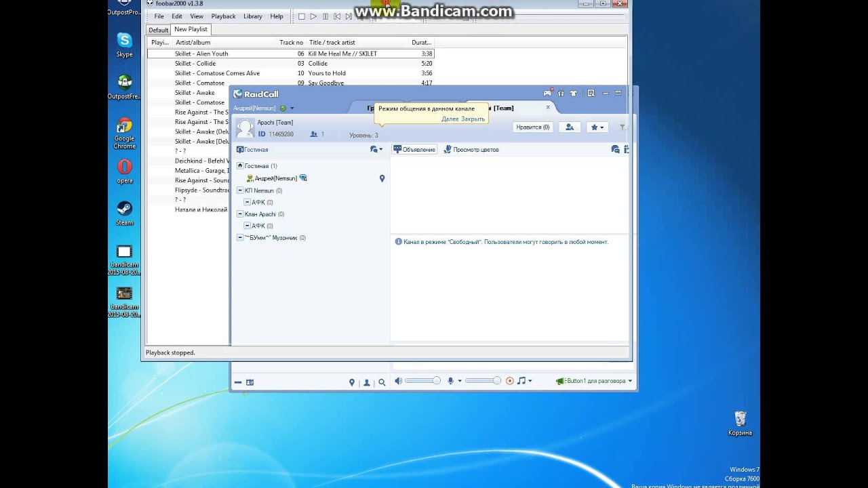
Task: Click the green filter icon at header edge
Action: tap(623, 127)
